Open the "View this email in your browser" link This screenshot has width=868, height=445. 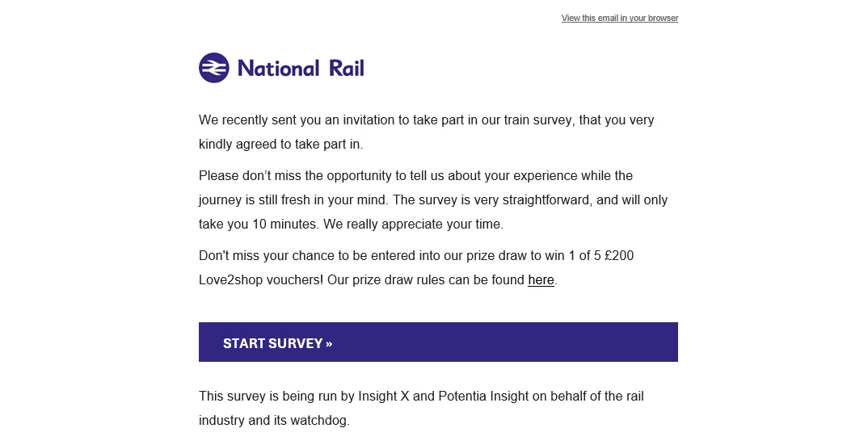point(620,18)
